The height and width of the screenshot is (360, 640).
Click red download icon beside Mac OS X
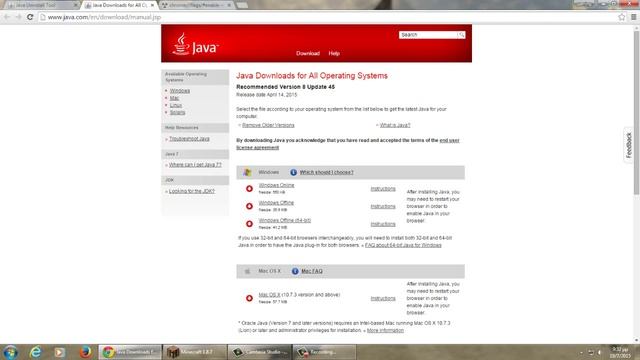tap(249, 298)
